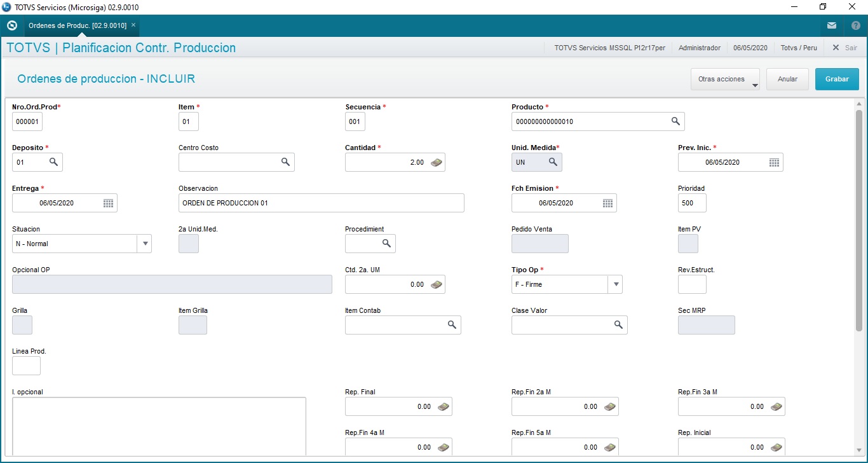Open Prev. Inic. calendar picker
This screenshot has width=868, height=463.
point(775,162)
